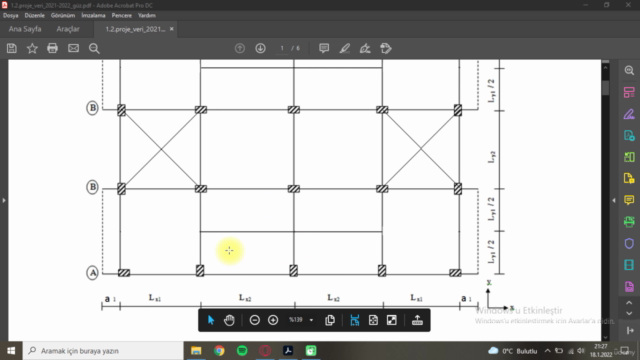The image size is (640, 360).
Task: Switch to Ana Sayfa tab
Action: tap(25, 29)
